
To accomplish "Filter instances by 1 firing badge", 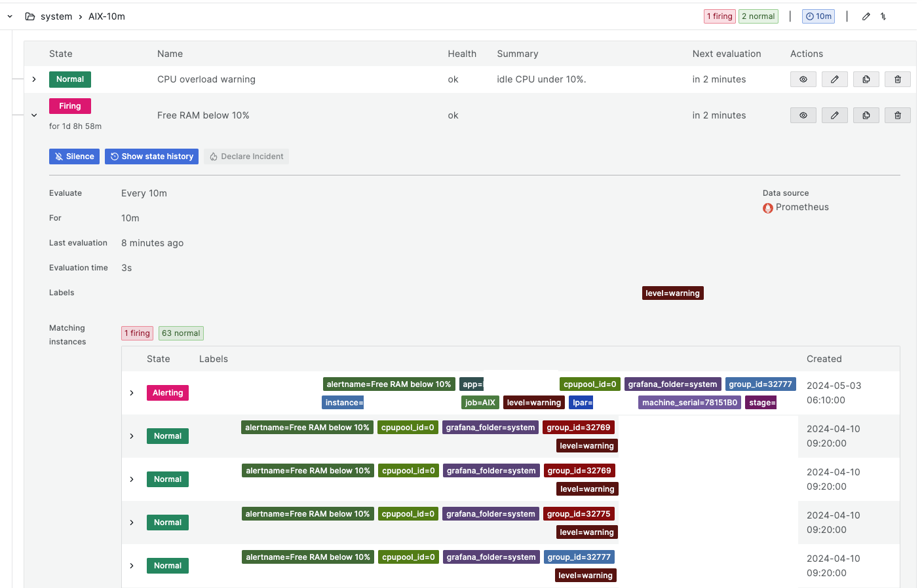I will [137, 333].
